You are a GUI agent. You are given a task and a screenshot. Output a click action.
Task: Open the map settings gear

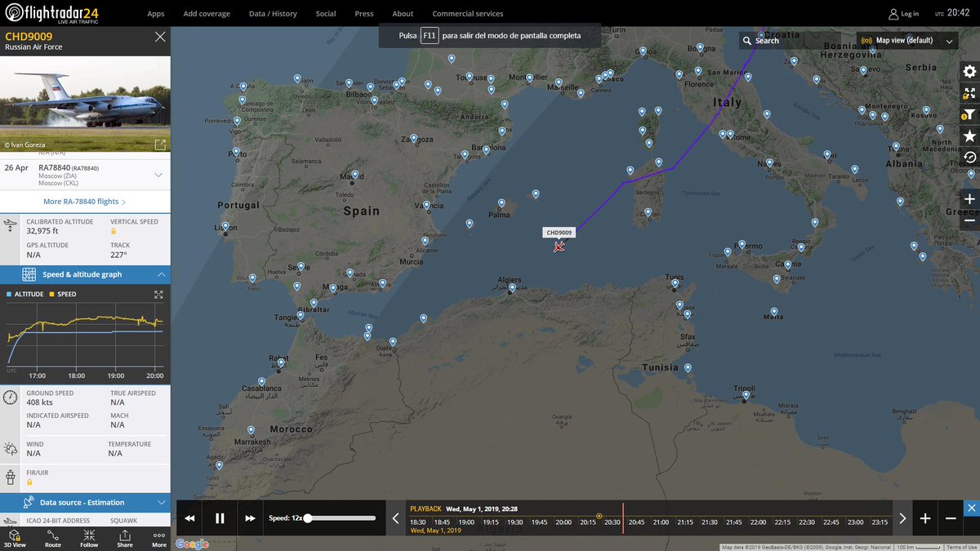(969, 73)
